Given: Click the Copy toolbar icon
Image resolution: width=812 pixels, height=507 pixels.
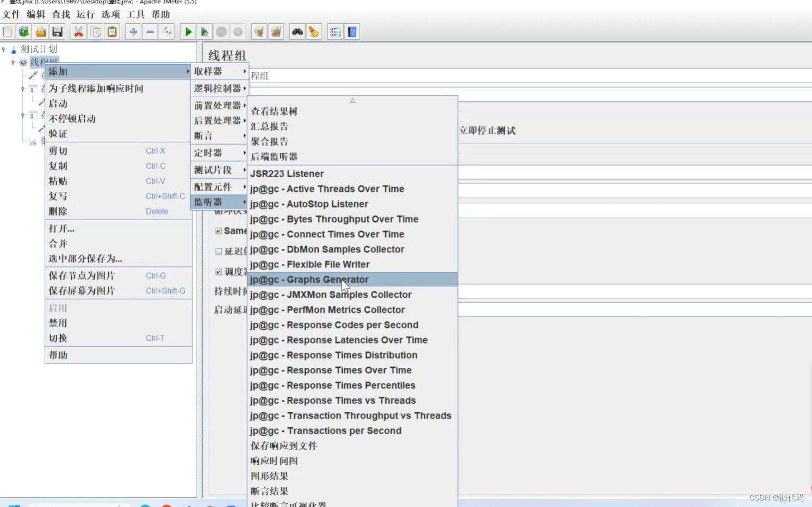Looking at the screenshot, I should tap(95, 32).
